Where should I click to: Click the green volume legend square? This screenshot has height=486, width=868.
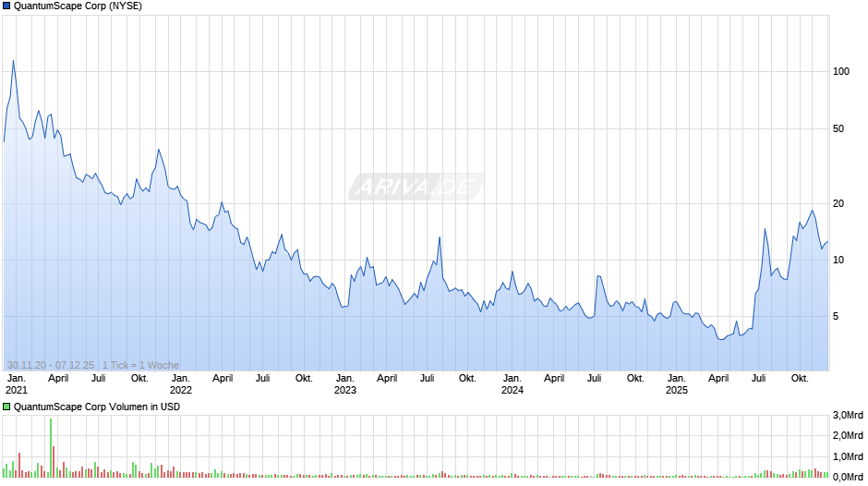(x=6, y=407)
